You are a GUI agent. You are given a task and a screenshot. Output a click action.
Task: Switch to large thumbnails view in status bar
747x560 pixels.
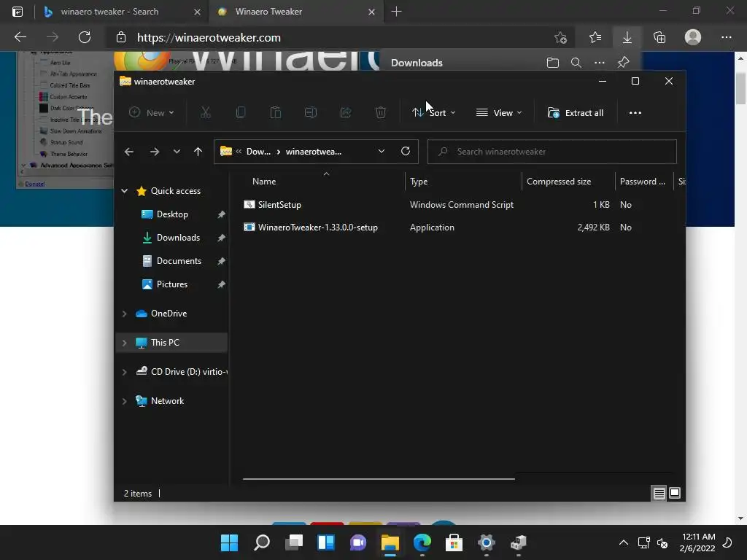tap(675, 494)
